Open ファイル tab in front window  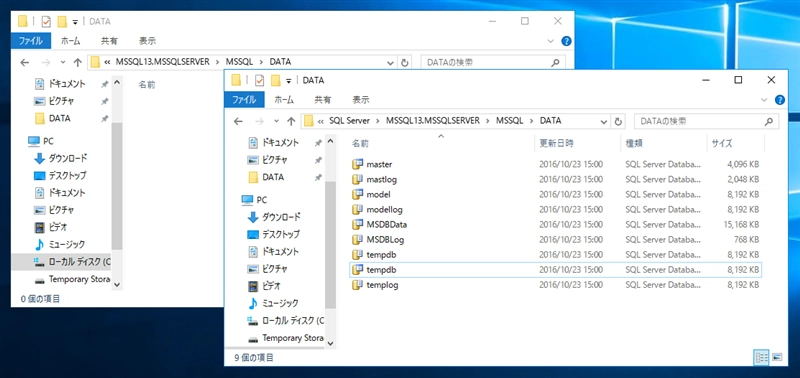point(244,100)
